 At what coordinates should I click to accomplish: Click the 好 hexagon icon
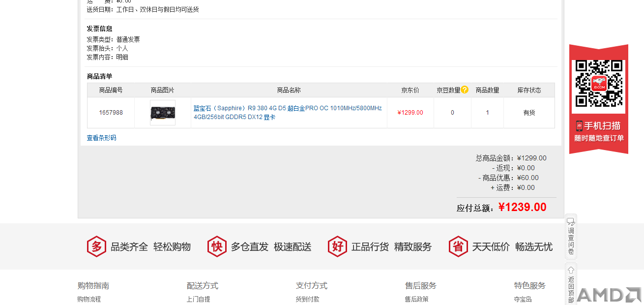(338, 246)
